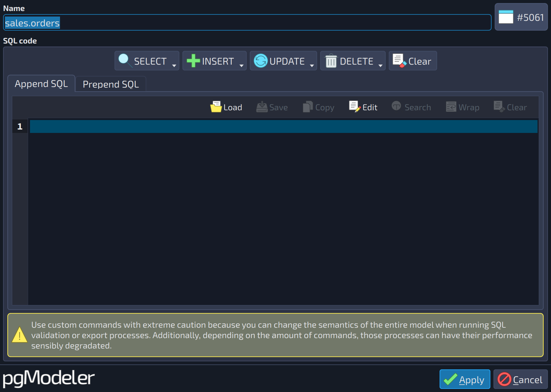Click the Search icon in editor toolbar
551x392 pixels.
[x=396, y=106]
